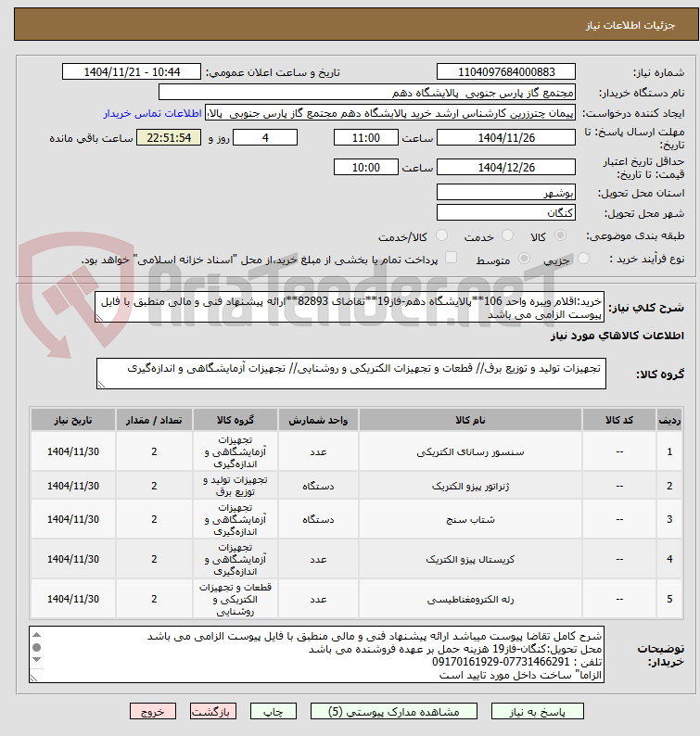
Task: Click the 'چاپ' print button
Action: click(273, 712)
